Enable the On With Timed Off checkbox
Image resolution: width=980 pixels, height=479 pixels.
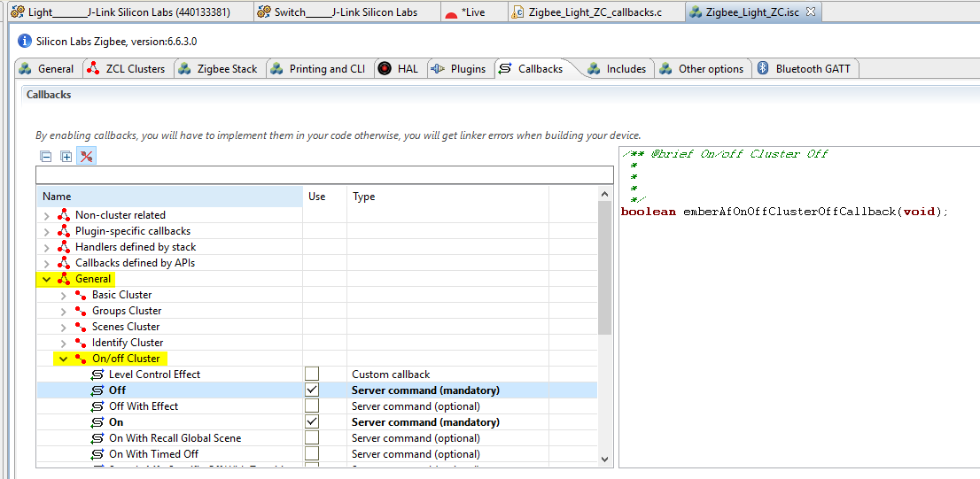(311, 454)
